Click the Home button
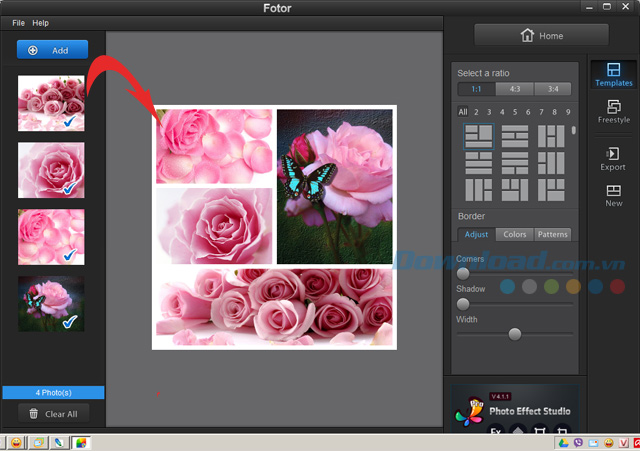 point(541,35)
